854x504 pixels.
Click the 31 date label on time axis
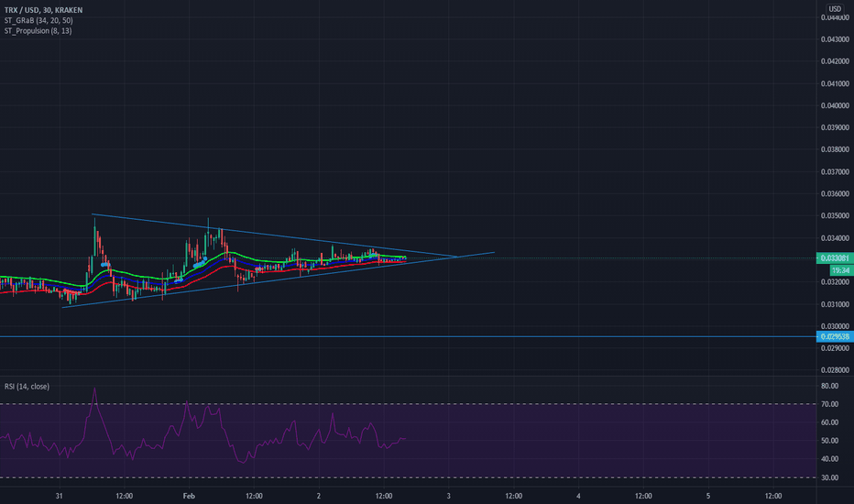(59, 496)
